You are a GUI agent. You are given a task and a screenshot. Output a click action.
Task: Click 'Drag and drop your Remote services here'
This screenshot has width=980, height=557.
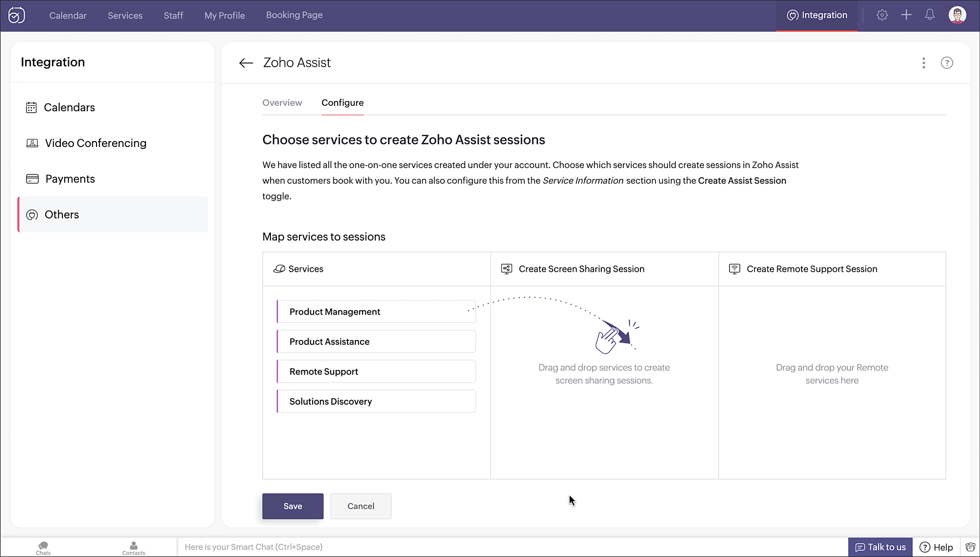coord(832,374)
